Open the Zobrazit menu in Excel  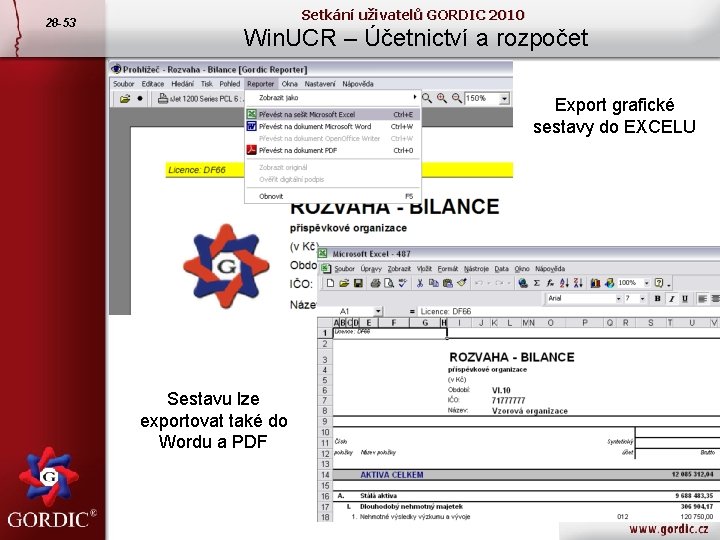point(399,269)
